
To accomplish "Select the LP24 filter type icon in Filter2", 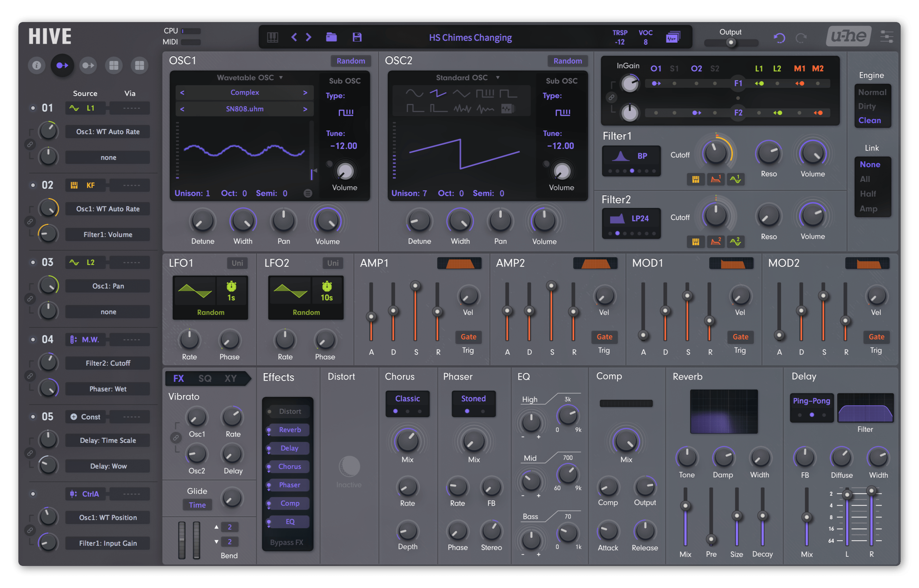I will [x=617, y=218].
